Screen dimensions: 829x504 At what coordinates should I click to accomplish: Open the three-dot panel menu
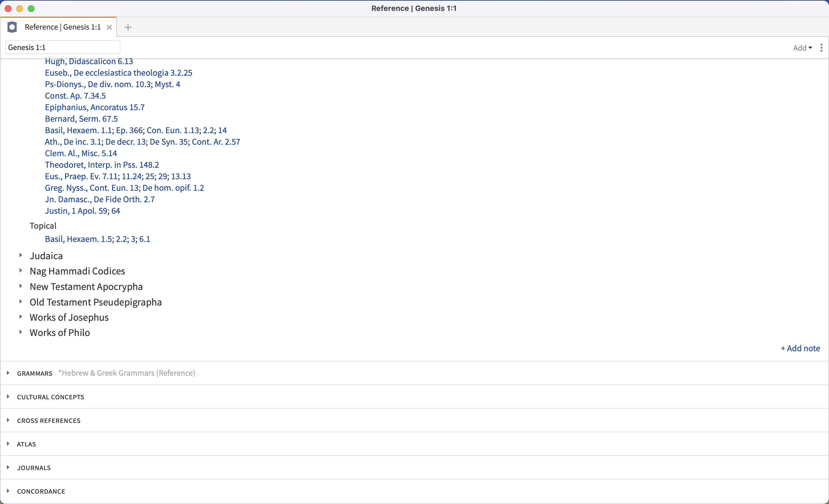[x=821, y=48]
